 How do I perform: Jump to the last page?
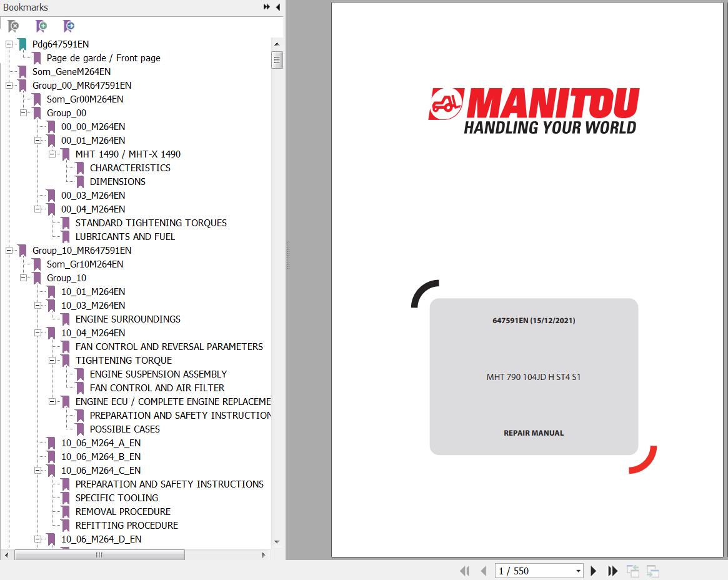pyautogui.click(x=613, y=571)
